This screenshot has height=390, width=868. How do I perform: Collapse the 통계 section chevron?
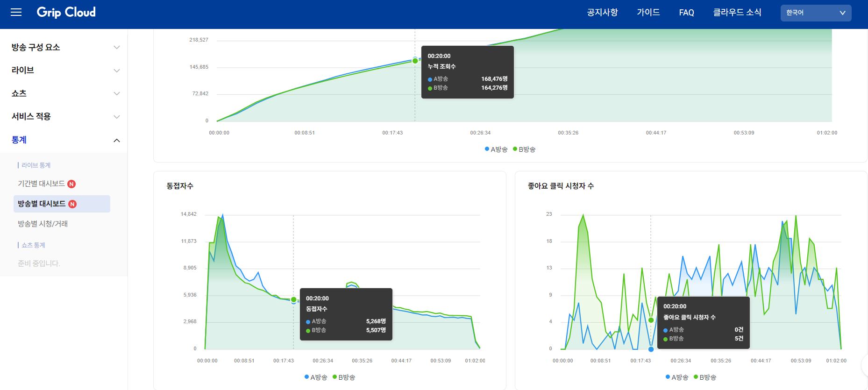pos(117,140)
